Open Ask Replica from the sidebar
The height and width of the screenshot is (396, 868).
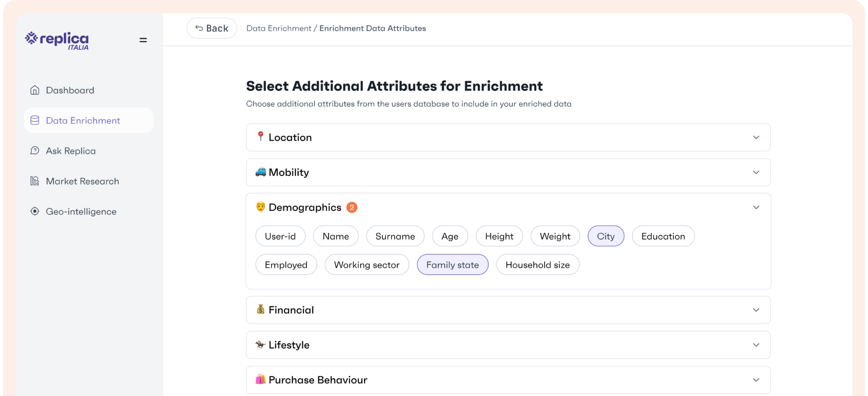pyautogui.click(x=71, y=151)
